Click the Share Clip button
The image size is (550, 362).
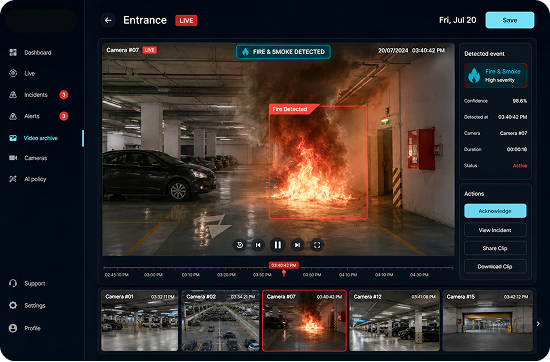495,248
